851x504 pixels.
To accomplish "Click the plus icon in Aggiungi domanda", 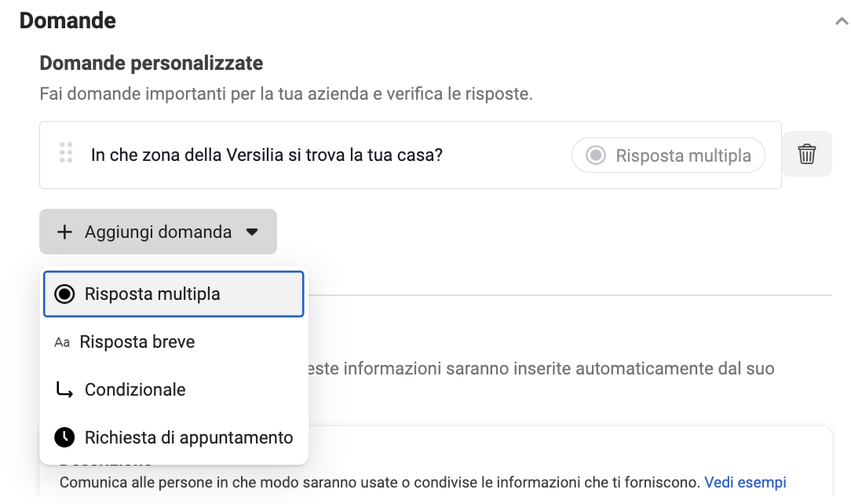I will (x=64, y=232).
